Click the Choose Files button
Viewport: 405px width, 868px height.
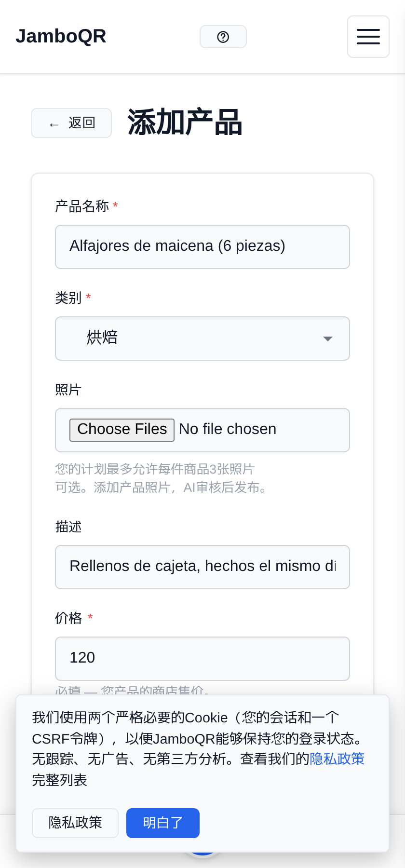pyautogui.click(x=122, y=430)
